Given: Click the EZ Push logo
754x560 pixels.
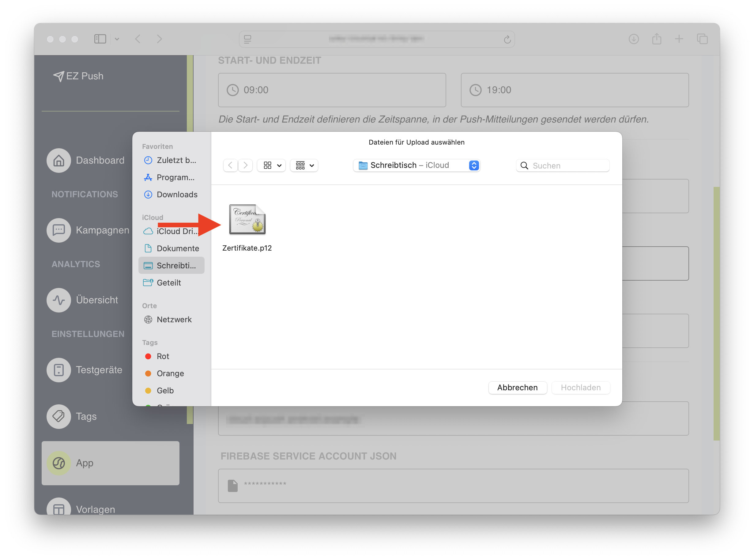Looking at the screenshot, I should (78, 76).
